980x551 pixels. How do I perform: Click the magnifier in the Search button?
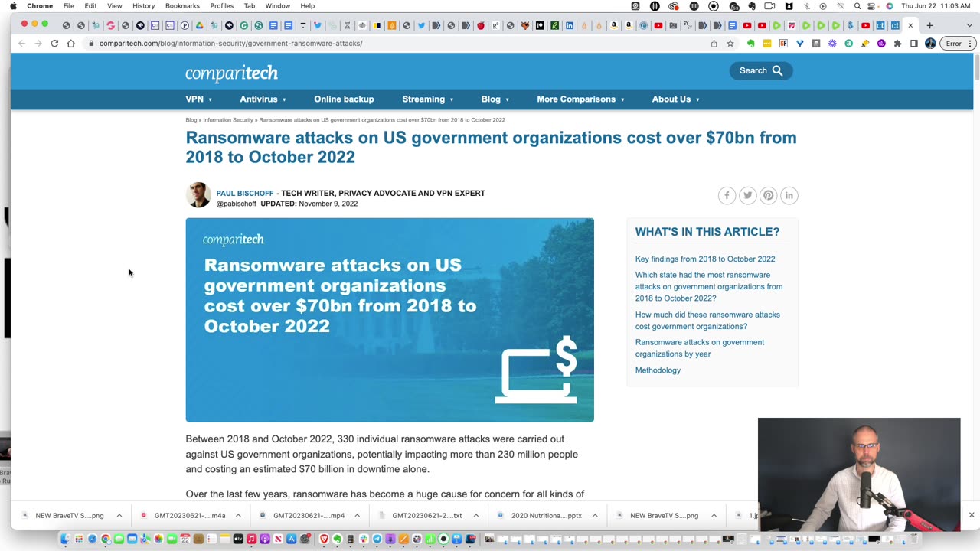click(777, 70)
